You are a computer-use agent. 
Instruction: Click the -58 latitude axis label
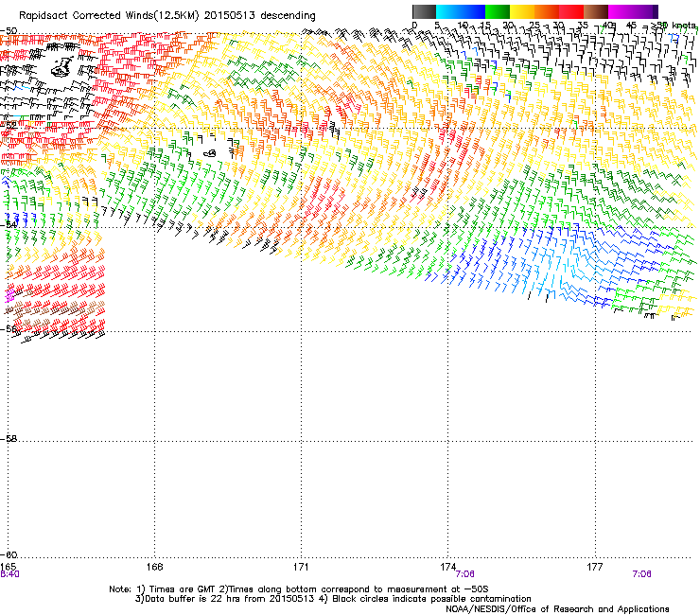(9, 439)
